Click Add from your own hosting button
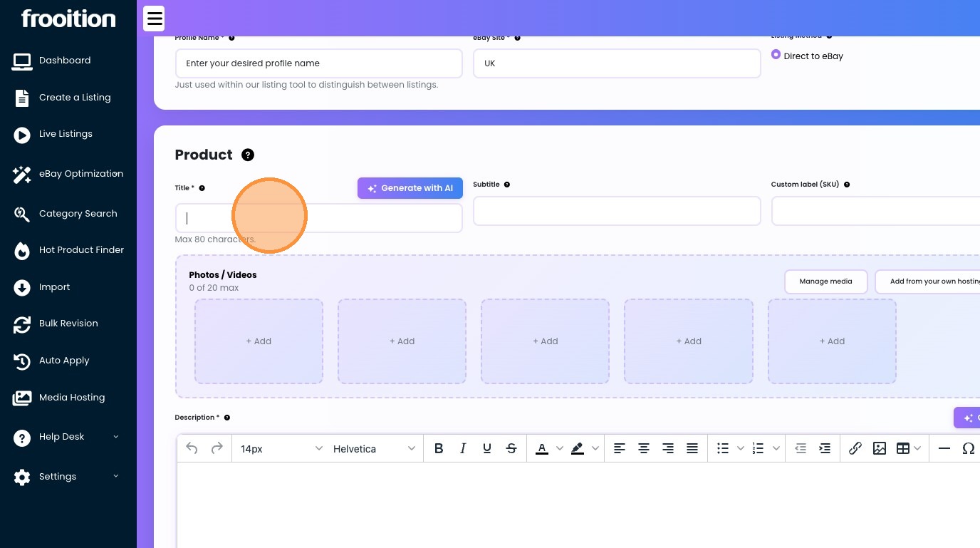The width and height of the screenshot is (980, 548). click(x=928, y=281)
